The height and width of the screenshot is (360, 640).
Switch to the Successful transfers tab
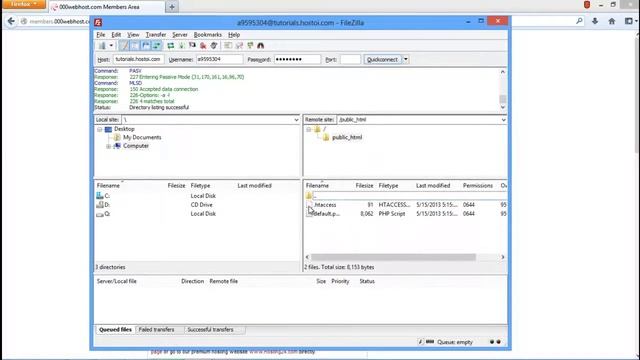pyautogui.click(x=211, y=330)
